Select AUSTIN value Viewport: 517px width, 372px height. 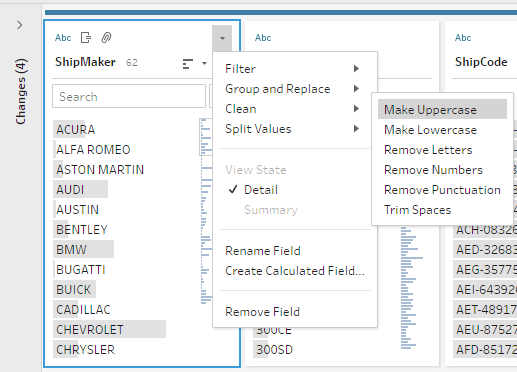click(x=77, y=209)
